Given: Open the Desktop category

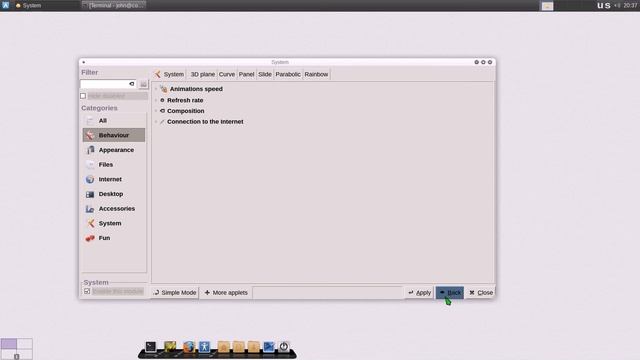Looking at the screenshot, I should pos(113,194).
